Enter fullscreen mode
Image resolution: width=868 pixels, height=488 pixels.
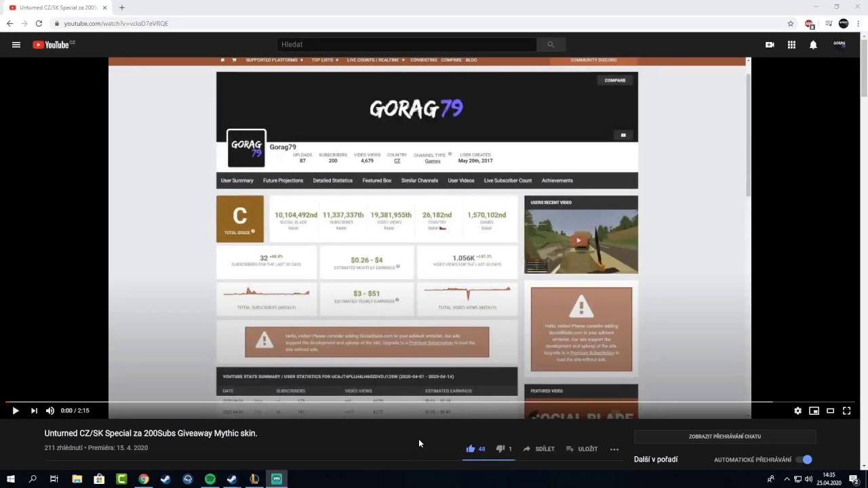click(x=846, y=411)
